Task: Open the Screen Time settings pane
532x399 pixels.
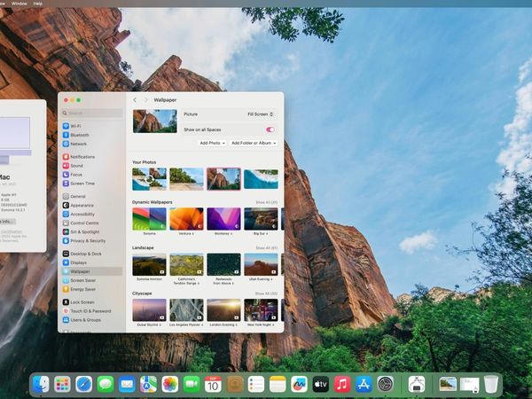Action: coord(78,184)
